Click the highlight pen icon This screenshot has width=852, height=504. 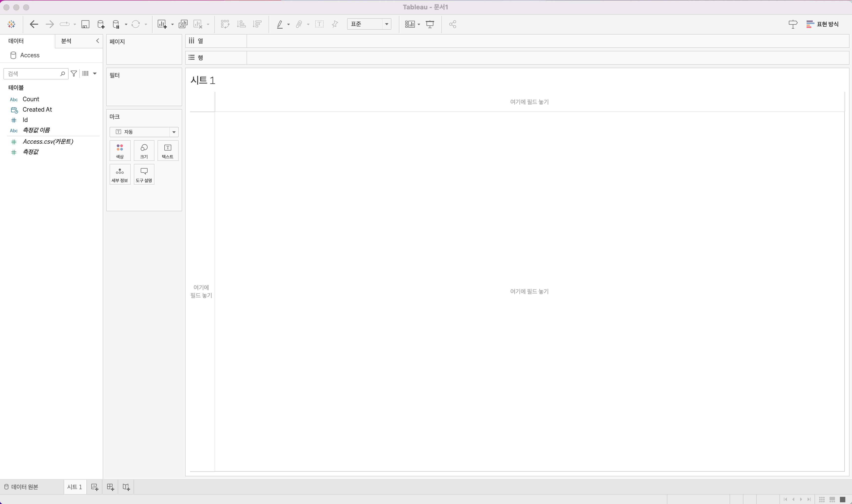(280, 24)
